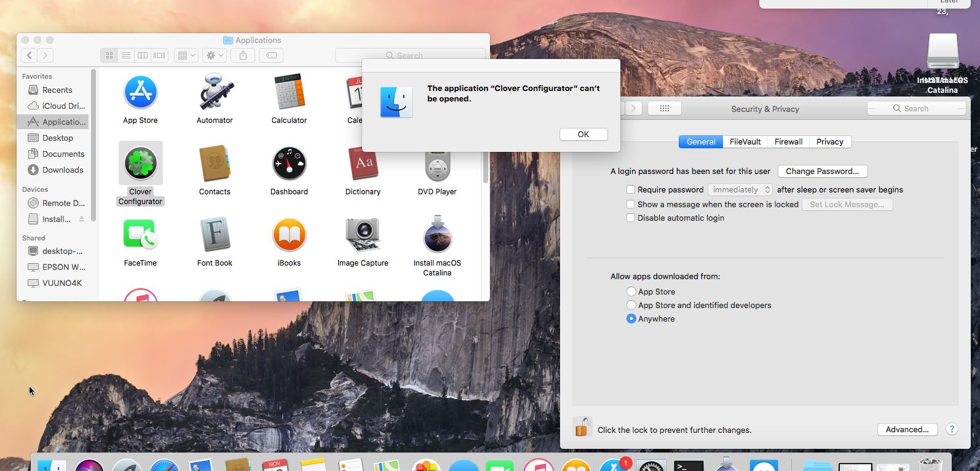Screen dimensions: 980x471
Task: Select Remote Disc in the Finder sidebar
Action: point(57,203)
